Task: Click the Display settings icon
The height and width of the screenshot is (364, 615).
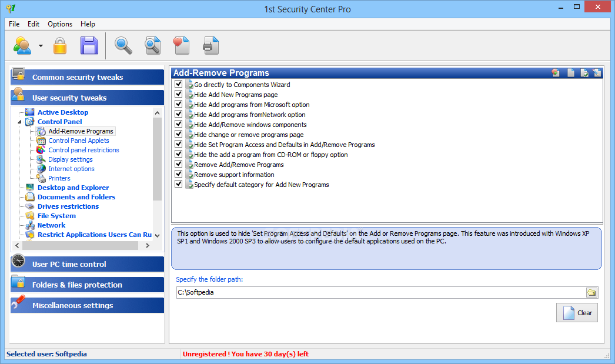Action: 41,159
